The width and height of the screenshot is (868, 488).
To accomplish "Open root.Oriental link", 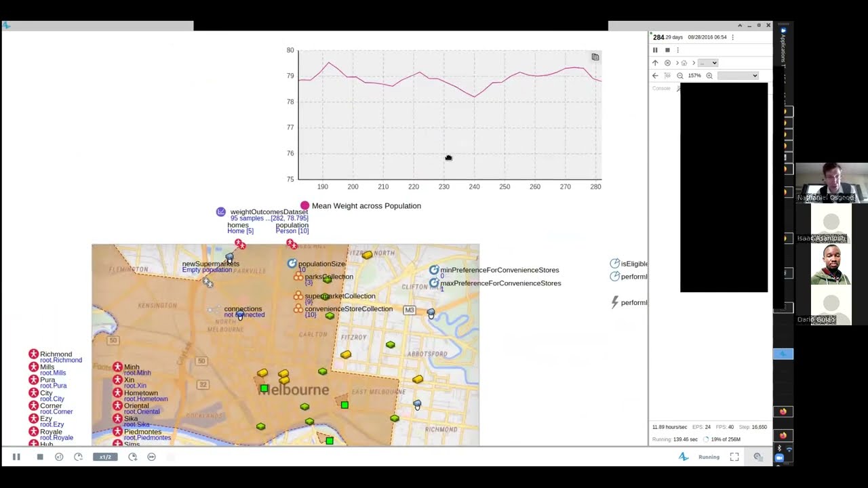I will pos(142,412).
